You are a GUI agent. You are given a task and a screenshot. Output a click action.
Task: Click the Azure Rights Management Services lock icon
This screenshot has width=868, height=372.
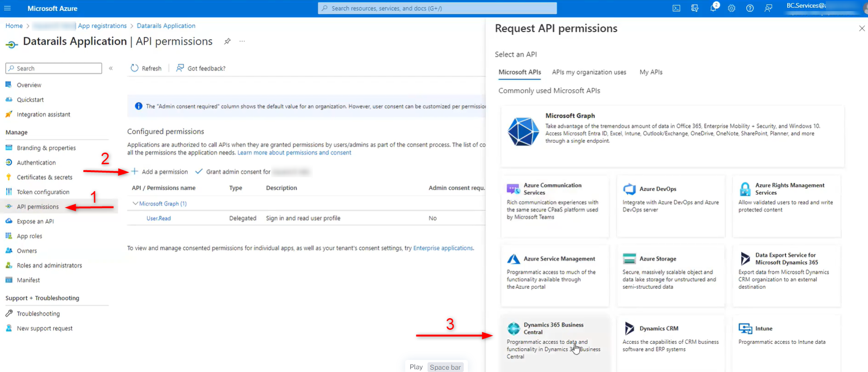pos(745,189)
